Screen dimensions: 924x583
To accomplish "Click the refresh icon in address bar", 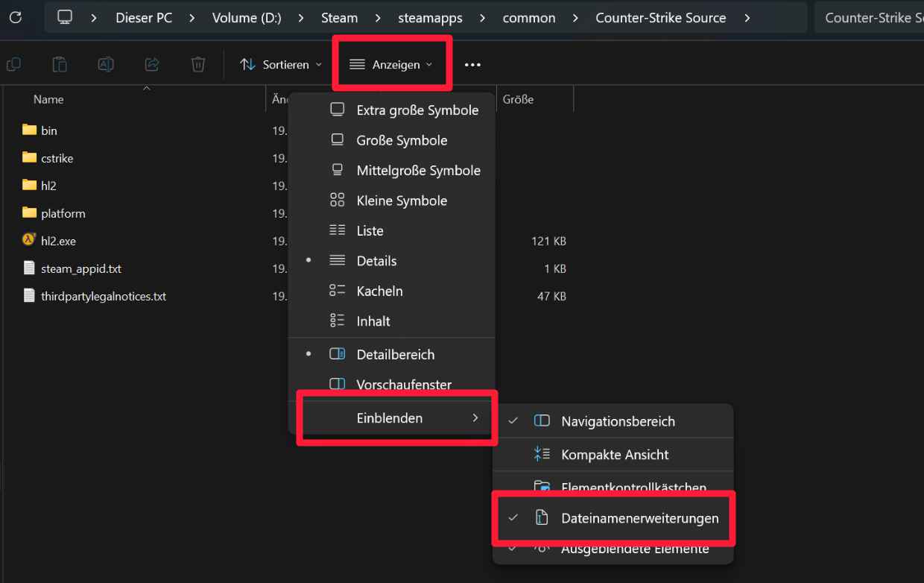I will (x=15, y=17).
